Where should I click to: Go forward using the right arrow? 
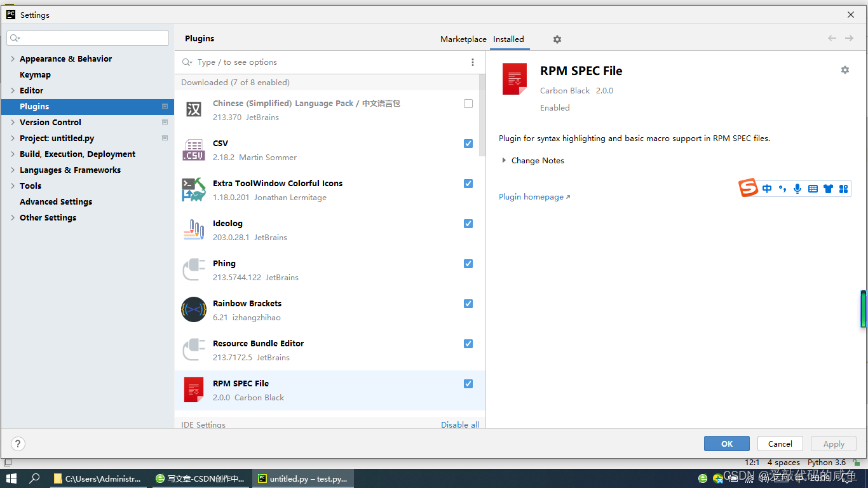[849, 39]
